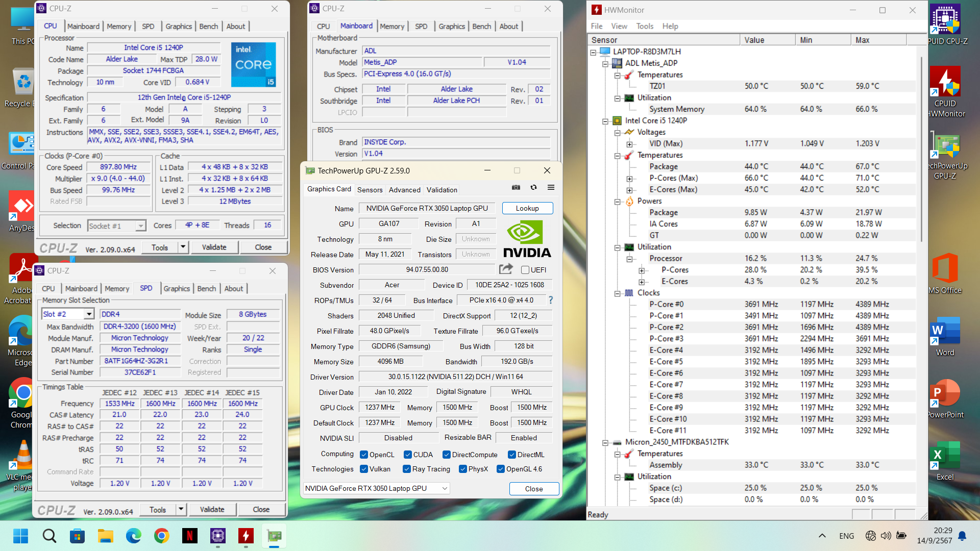Switch to Advanced tab in GPU-Z
The height and width of the screenshot is (551, 980).
click(404, 190)
